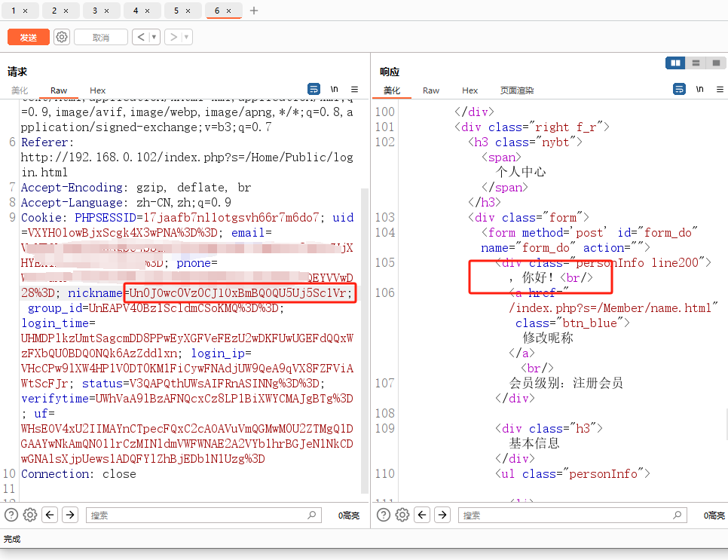Go to previous request with the < arrow

141,37
